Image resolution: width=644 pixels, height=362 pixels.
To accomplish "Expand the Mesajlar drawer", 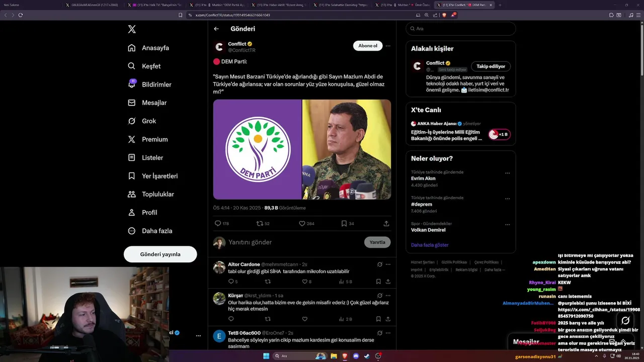I will coord(623,341).
